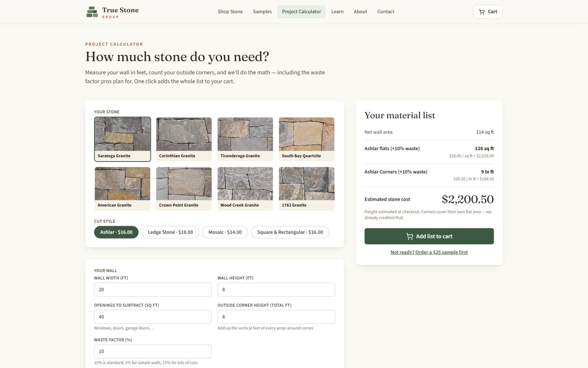The height and width of the screenshot is (368, 588).
Task: Select the Saratoga Granite stone
Action: (122, 139)
